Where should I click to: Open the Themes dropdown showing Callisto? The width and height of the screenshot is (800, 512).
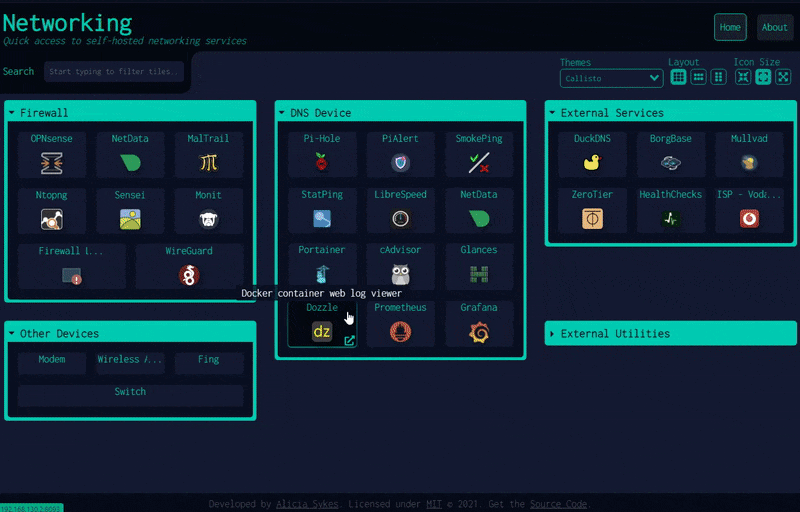611,79
